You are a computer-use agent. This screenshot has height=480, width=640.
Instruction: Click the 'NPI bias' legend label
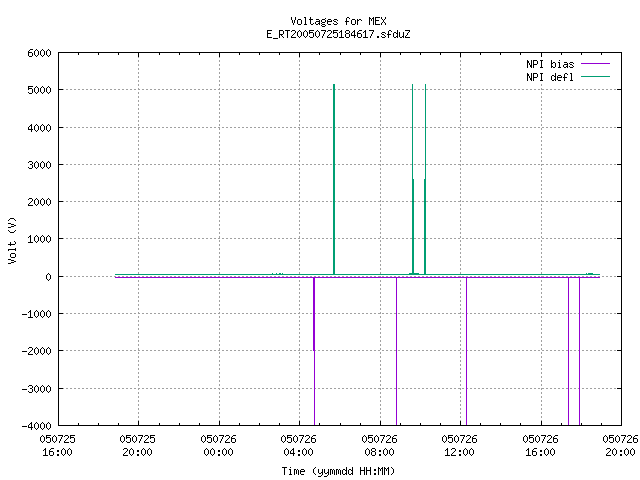point(550,64)
